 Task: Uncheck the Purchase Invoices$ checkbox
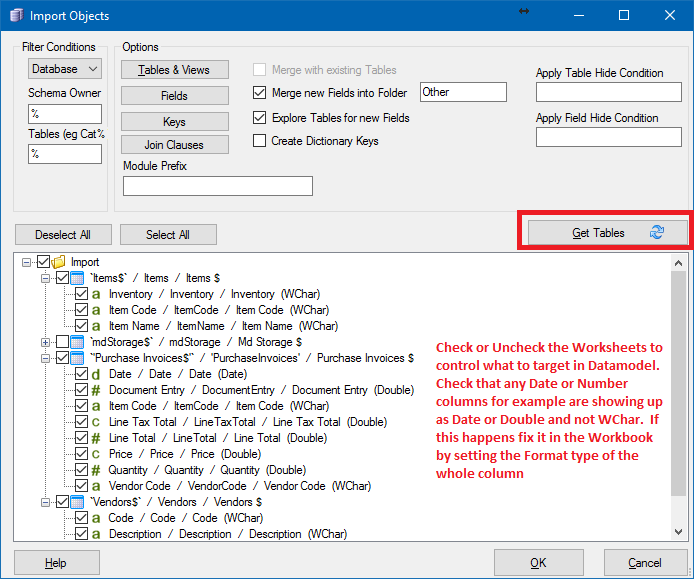pyautogui.click(x=62, y=358)
